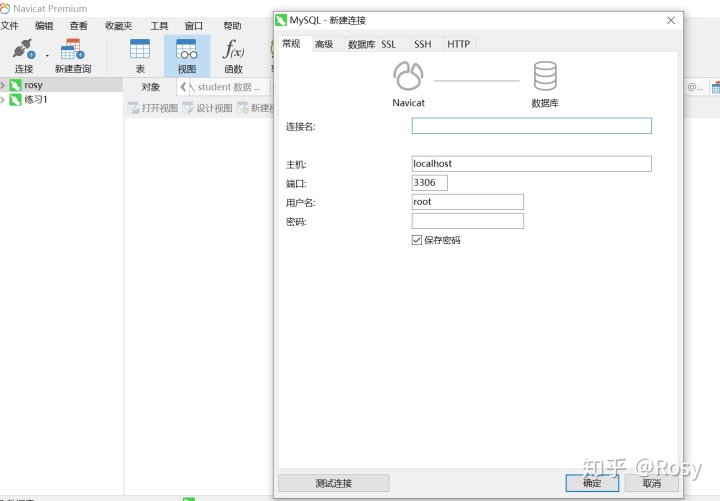Click the database cylinder icon in the dialog
This screenshot has width=720, height=501.
[545, 76]
